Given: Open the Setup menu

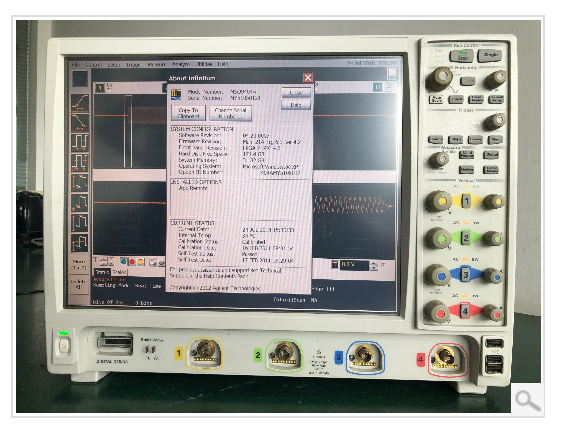Looking at the screenshot, I should (x=114, y=65).
